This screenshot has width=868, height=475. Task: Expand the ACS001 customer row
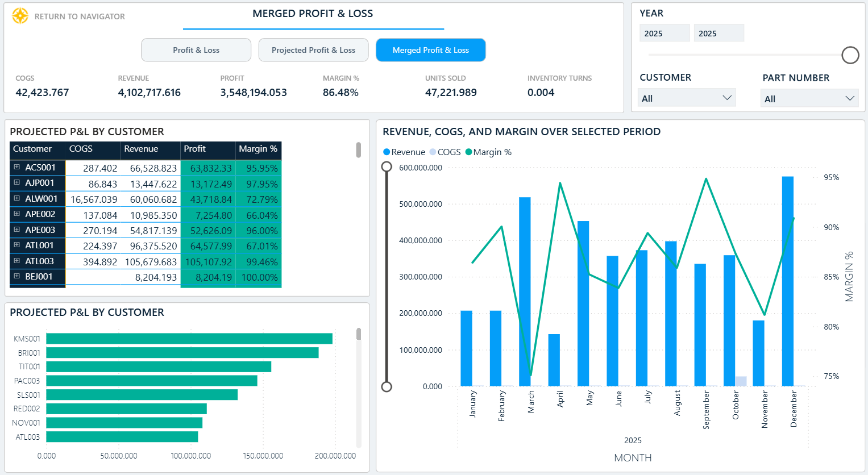pos(17,167)
